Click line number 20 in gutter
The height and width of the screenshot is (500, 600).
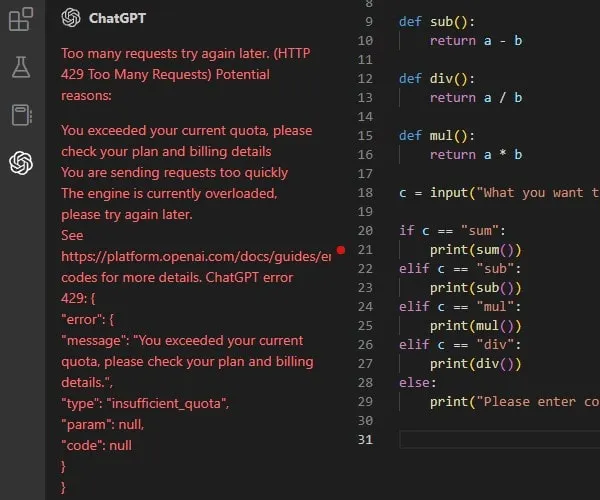pyautogui.click(x=365, y=230)
